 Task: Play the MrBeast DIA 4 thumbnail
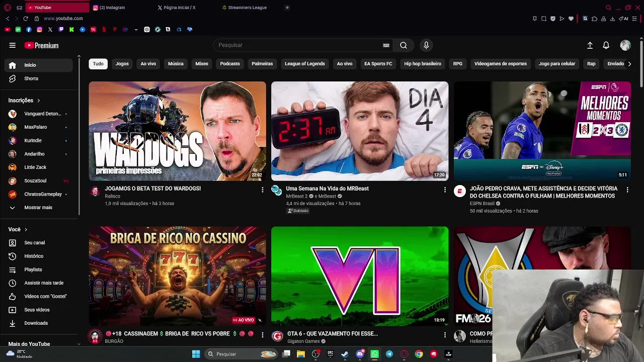[x=360, y=131]
